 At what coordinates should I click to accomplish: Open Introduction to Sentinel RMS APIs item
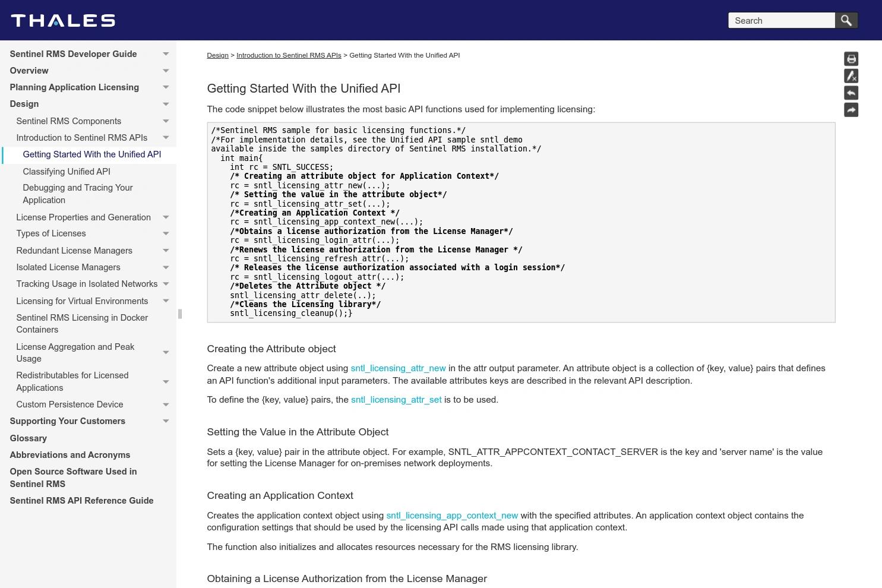coord(81,138)
